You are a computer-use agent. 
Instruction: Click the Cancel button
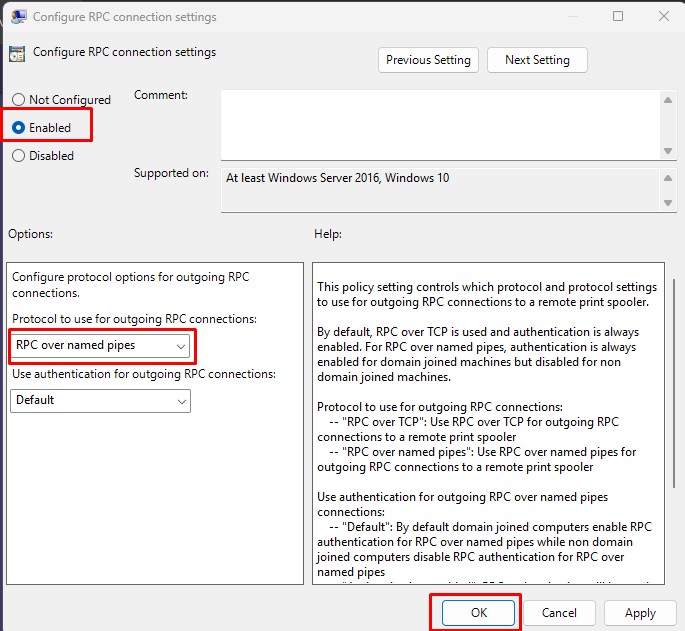pos(559,613)
